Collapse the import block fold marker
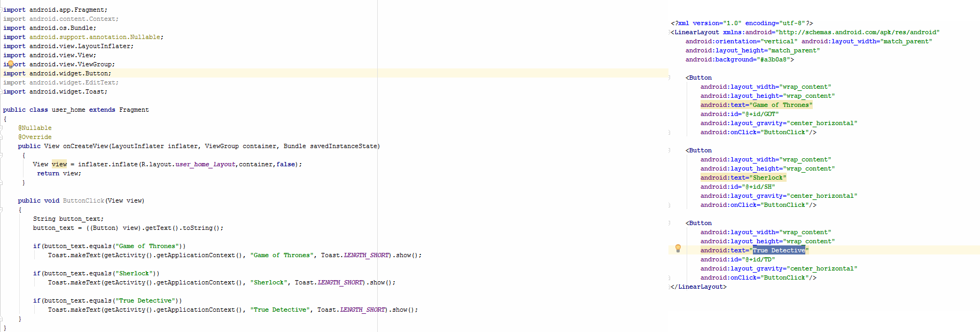The height and width of the screenshot is (332, 980). (2, 10)
